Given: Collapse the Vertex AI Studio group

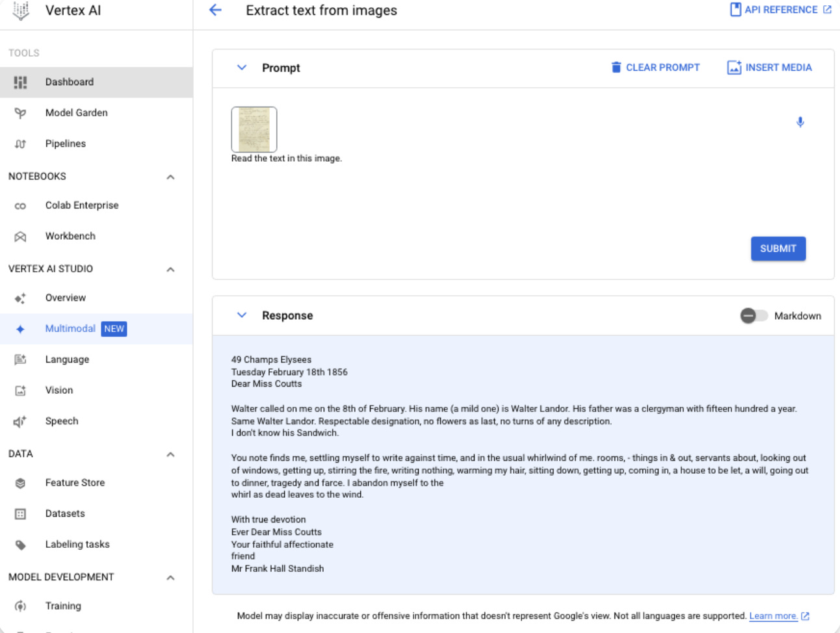Looking at the screenshot, I should coord(170,269).
